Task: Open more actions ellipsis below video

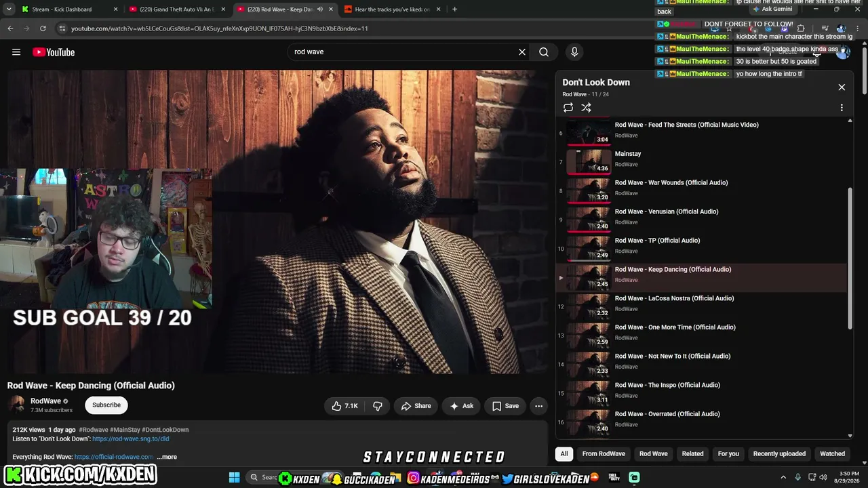Action: pyautogui.click(x=538, y=406)
